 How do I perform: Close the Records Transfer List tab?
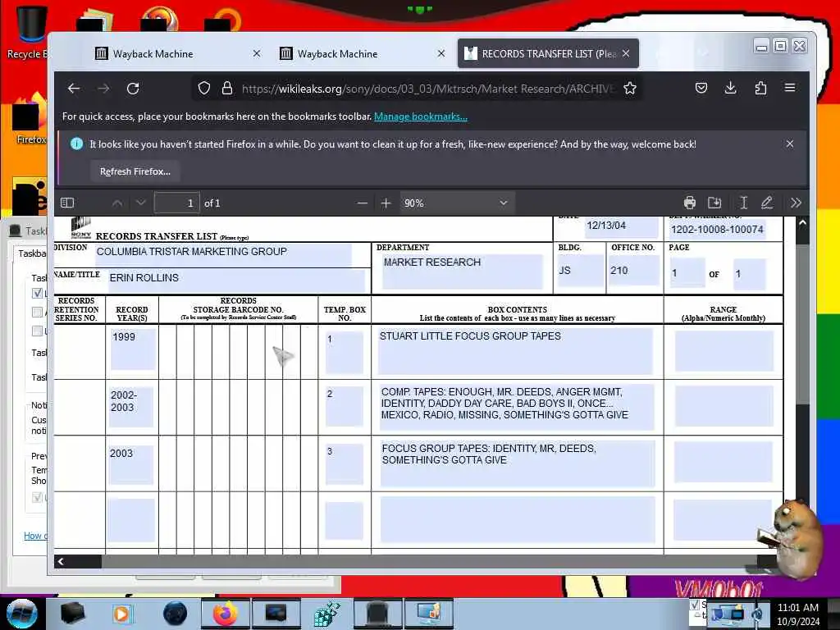[x=626, y=53]
